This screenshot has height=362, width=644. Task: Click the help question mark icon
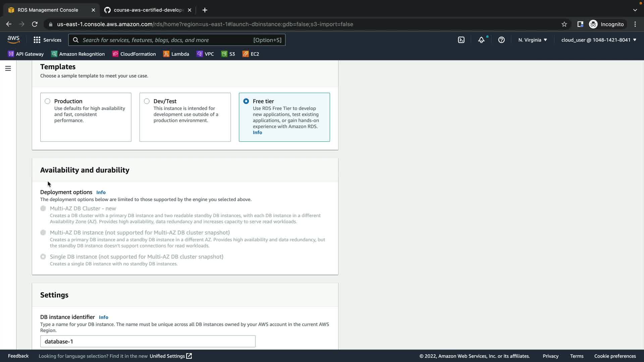pos(501,40)
